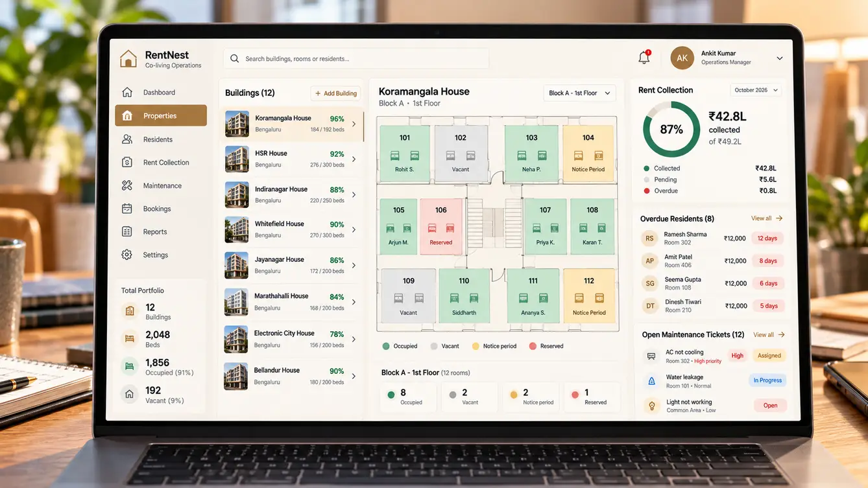The width and height of the screenshot is (868, 488).
Task: Click the Residents people icon
Action: tap(127, 139)
